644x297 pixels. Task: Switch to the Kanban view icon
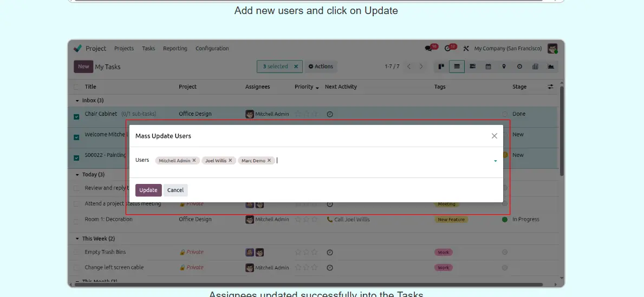click(441, 67)
